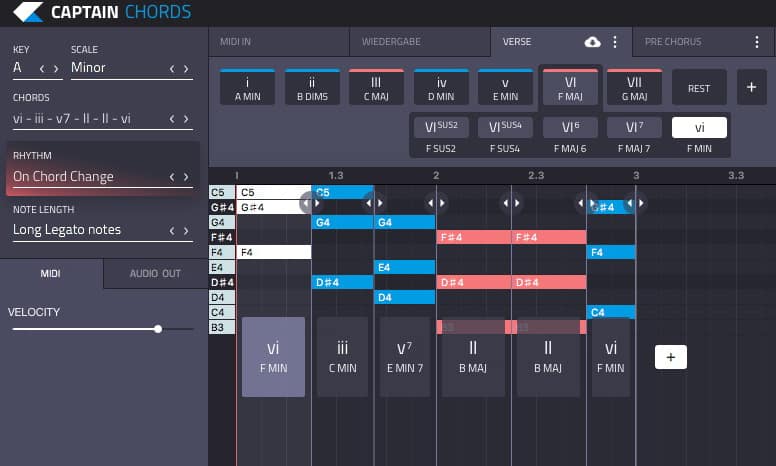Click the previous key arrow beside A
776x466 pixels.
tap(42, 68)
